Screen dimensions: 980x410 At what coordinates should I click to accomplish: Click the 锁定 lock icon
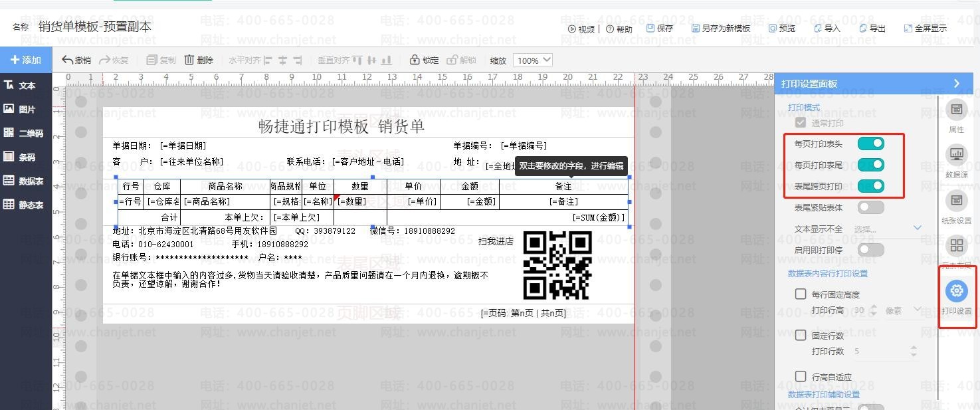(415, 60)
